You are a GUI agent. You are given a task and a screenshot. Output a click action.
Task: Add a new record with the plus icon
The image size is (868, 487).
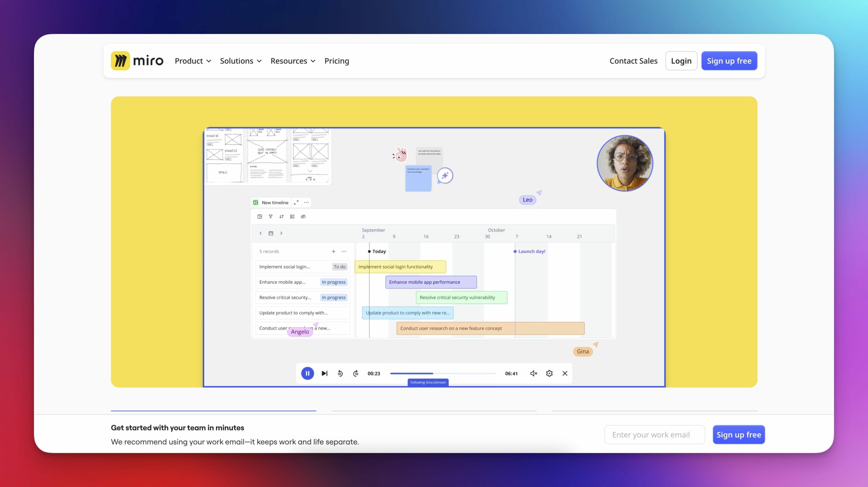tap(334, 251)
